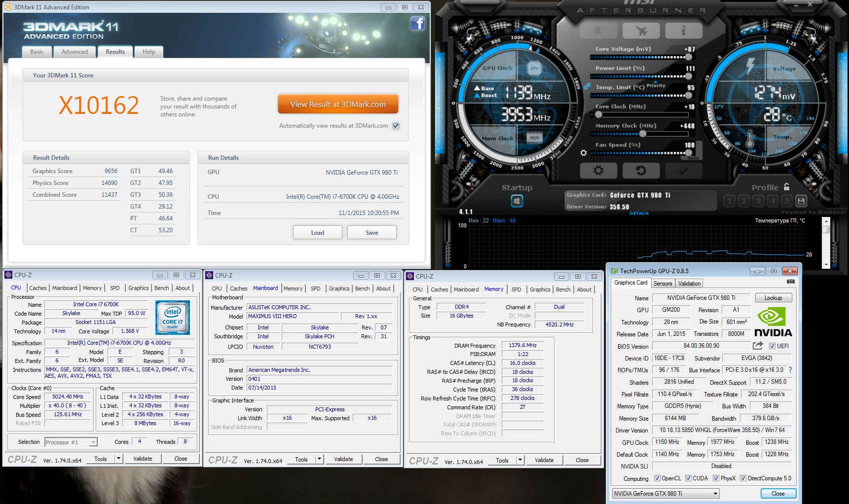Toggle PhysX checkbox in GPU-Z
849x504 pixels.
point(716,478)
